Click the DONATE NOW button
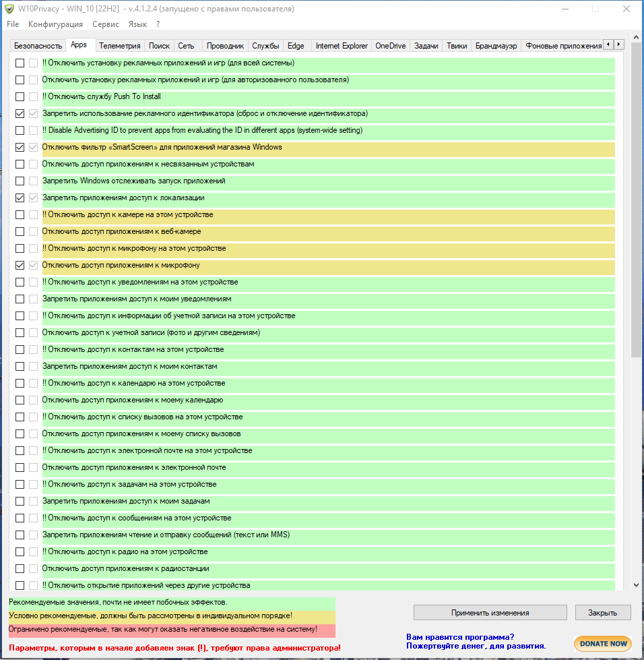Screen dimensions: 644x660 pyautogui.click(x=603, y=644)
